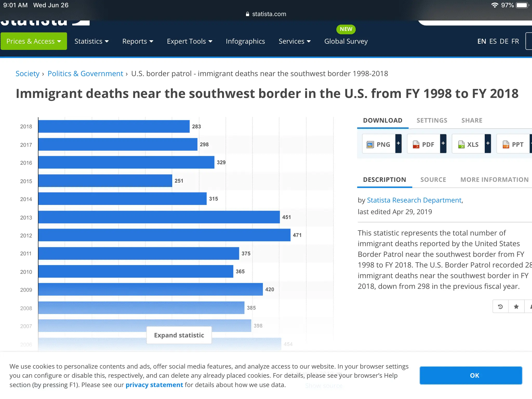The image size is (532, 399).
Task: Click the PPT download icon
Action: [x=506, y=144]
